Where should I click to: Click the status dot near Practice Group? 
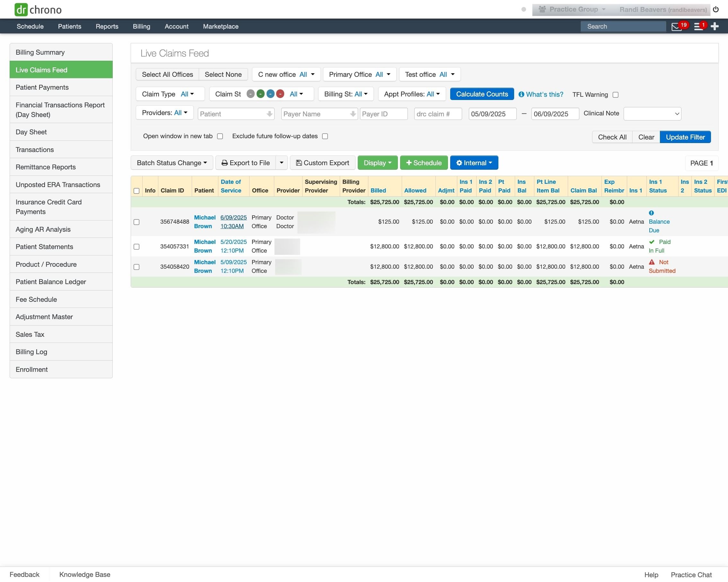524,9
